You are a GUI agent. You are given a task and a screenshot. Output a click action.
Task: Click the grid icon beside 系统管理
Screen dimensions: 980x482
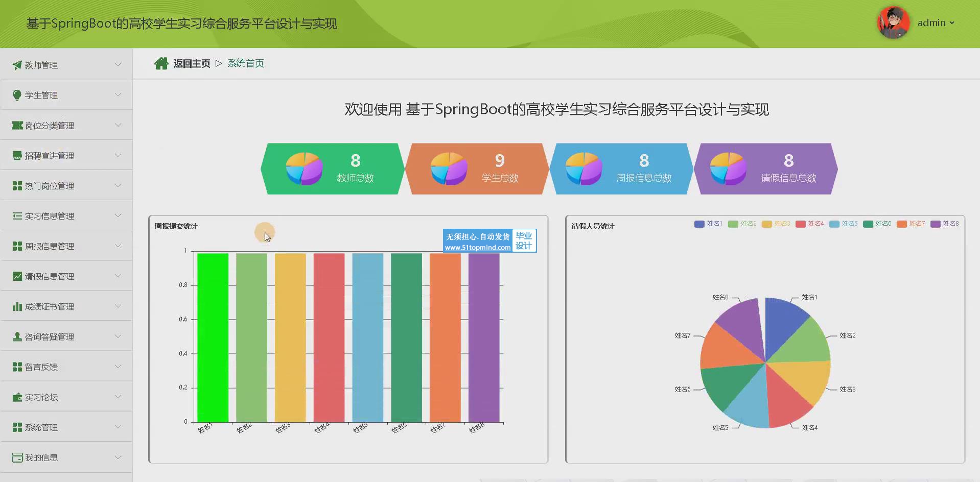point(17,427)
